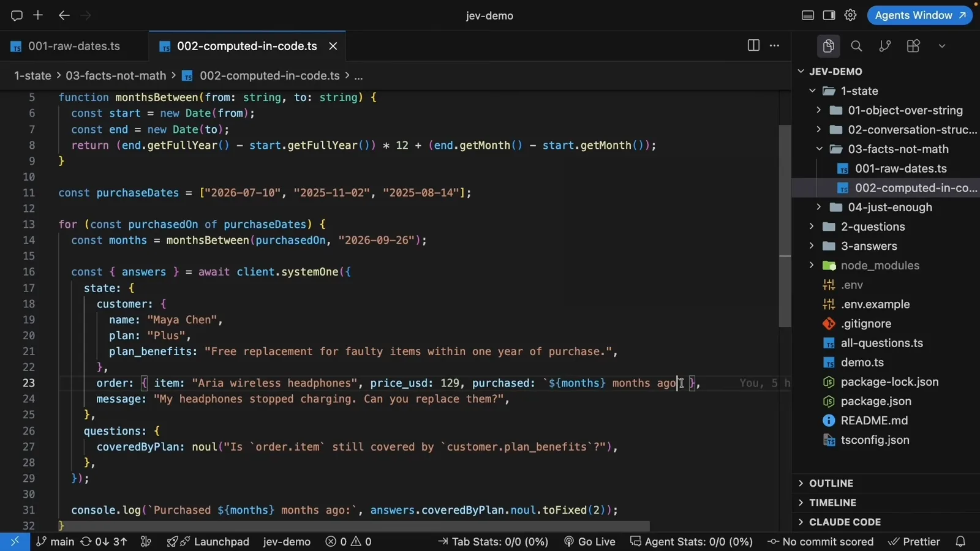Select the 002-computed-in-code.ts editor tab
The width and height of the screenshot is (980, 551).
247,46
